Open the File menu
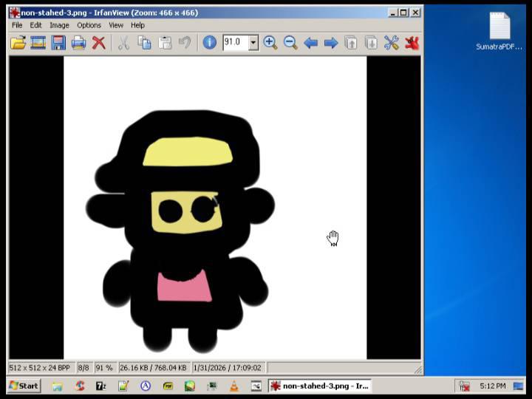The height and width of the screenshot is (399, 532). [x=17, y=25]
